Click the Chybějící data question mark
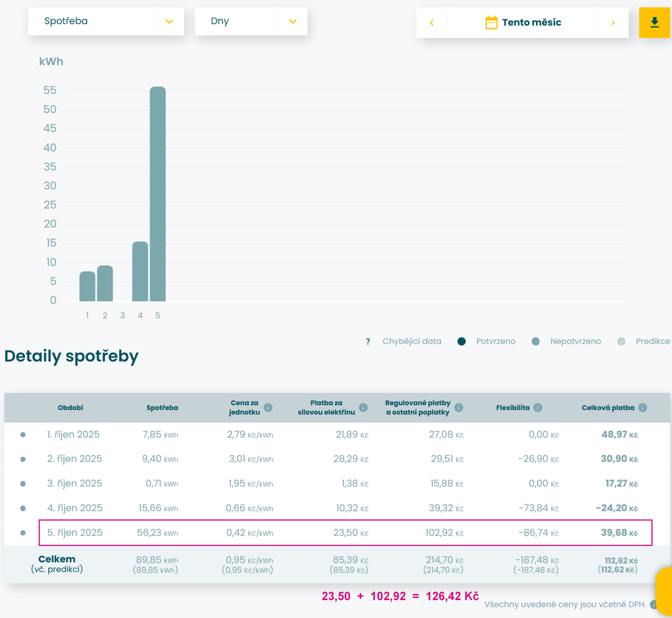The width and height of the screenshot is (672, 618). [368, 341]
